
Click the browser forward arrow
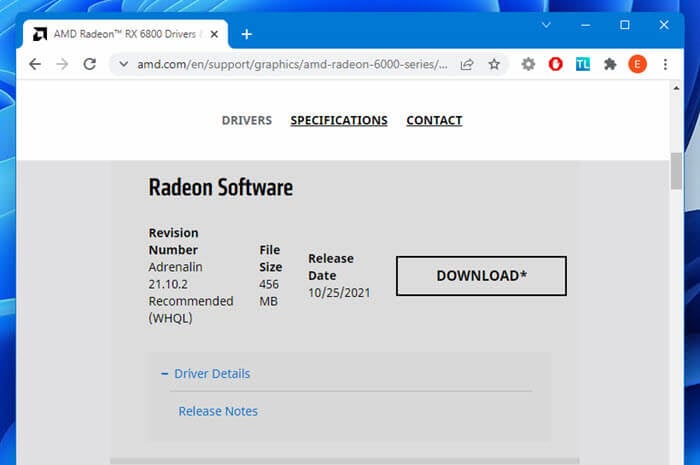(x=62, y=64)
